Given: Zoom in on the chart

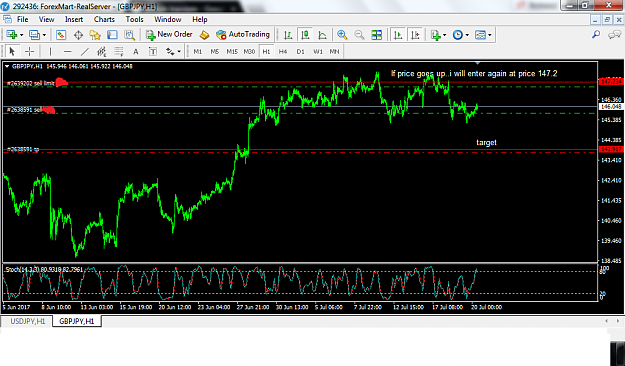Looking at the screenshot, I should click(342, 35).
